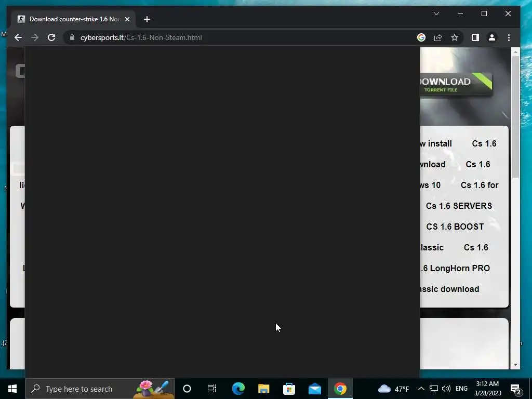Open Cortana circle icon

(x=187, y=389)
